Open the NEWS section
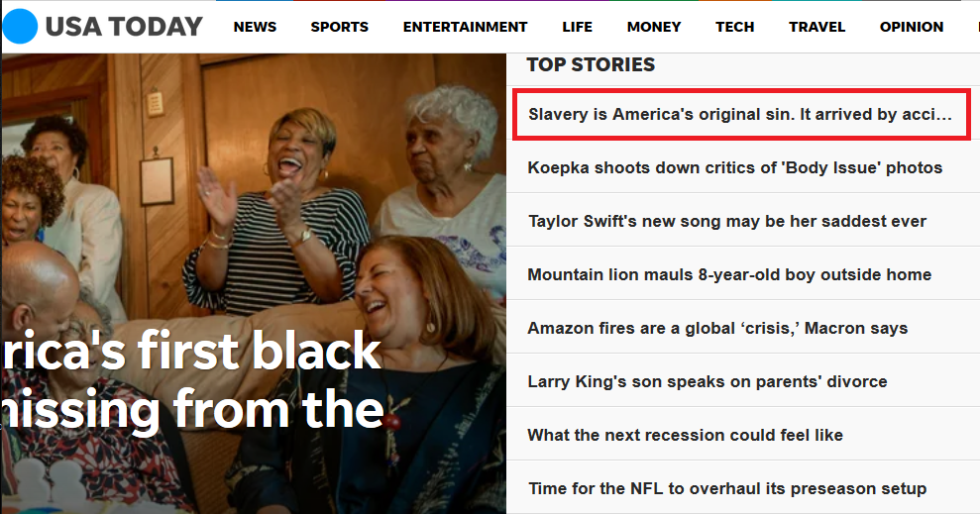 click(x=255, y=27)
